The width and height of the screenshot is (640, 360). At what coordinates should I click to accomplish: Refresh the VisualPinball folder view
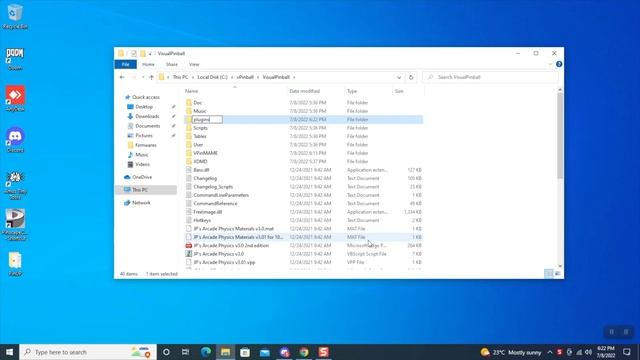coord(411,77)
